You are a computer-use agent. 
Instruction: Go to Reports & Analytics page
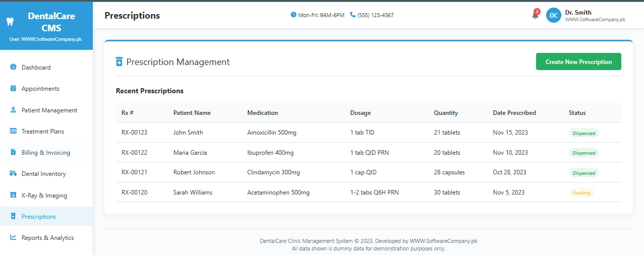pyautogui.click(x=47, y=238)
